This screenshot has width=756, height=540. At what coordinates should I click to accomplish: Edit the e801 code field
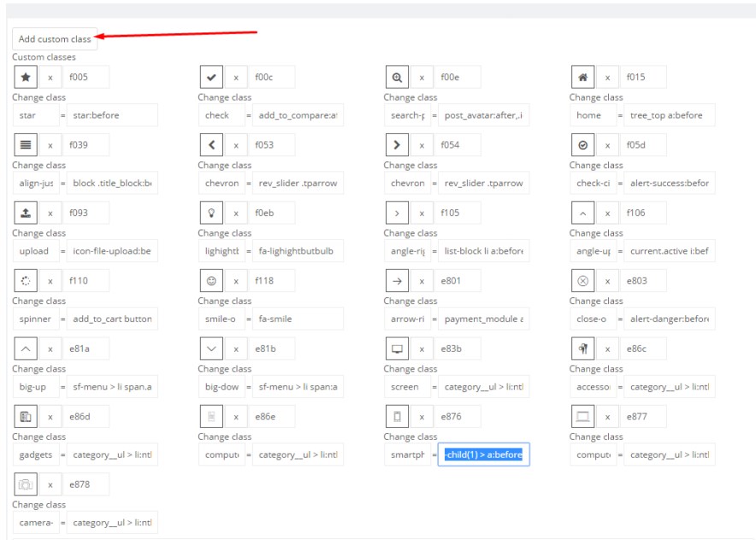458,280
